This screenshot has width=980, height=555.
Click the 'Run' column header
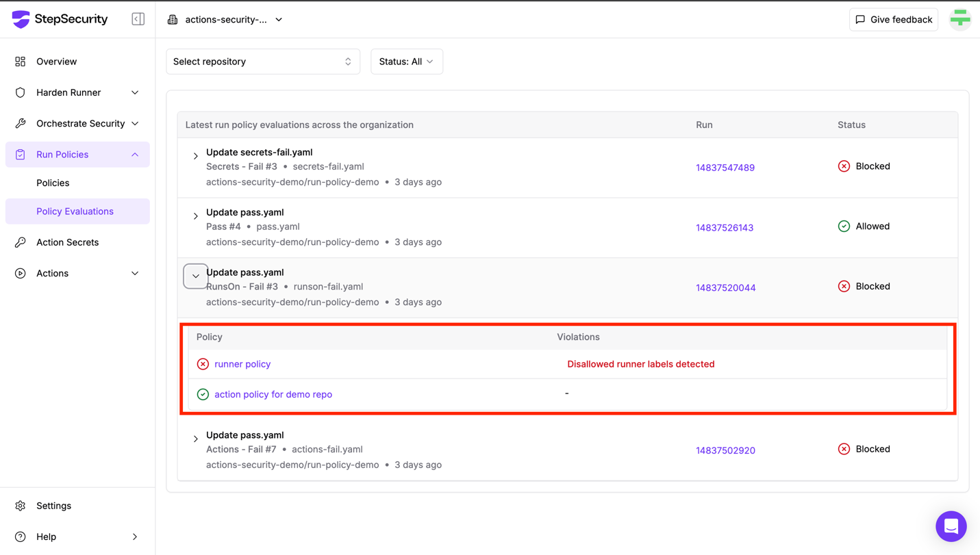[704, 125]
